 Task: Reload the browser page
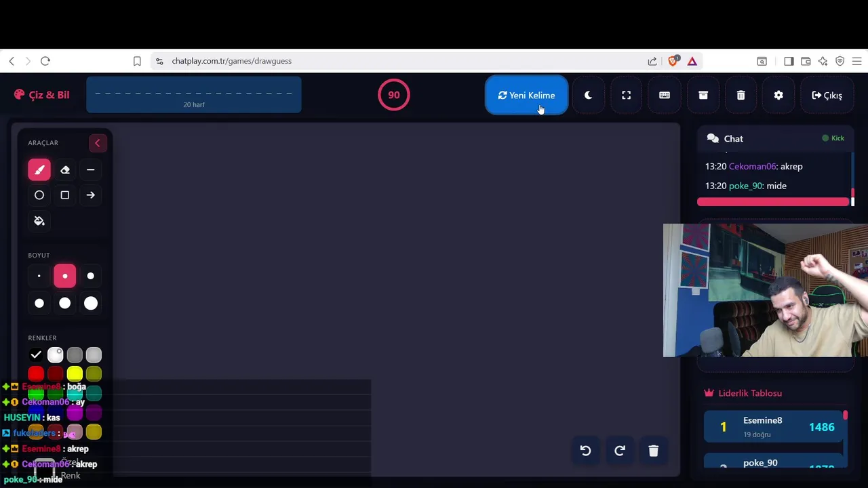click(x=45, y=61)
